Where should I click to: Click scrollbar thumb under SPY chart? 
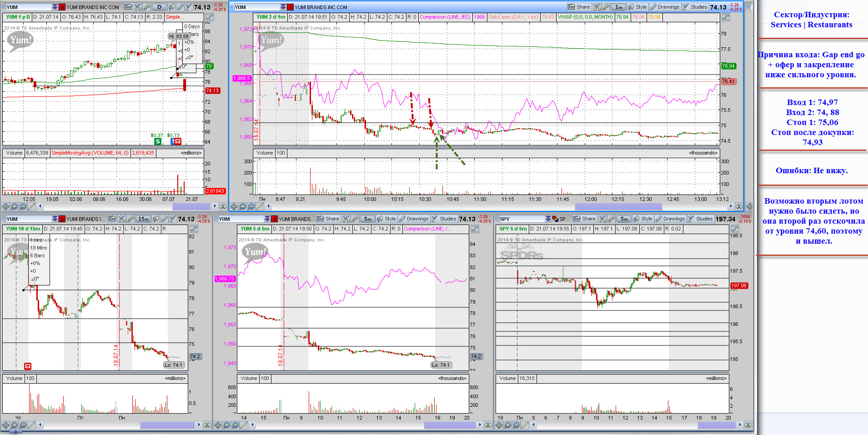click(x=717, y=425)
